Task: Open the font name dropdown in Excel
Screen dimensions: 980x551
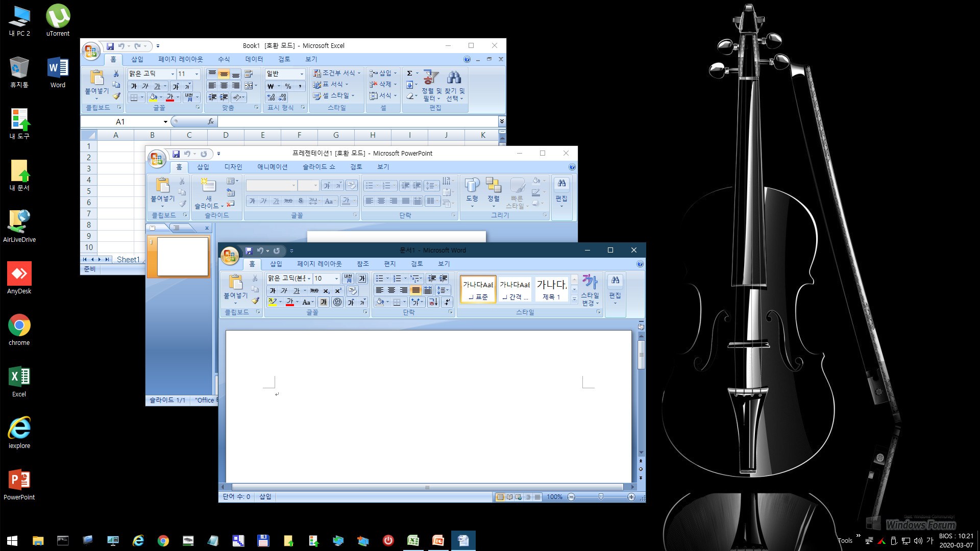Action: point(173,74)
